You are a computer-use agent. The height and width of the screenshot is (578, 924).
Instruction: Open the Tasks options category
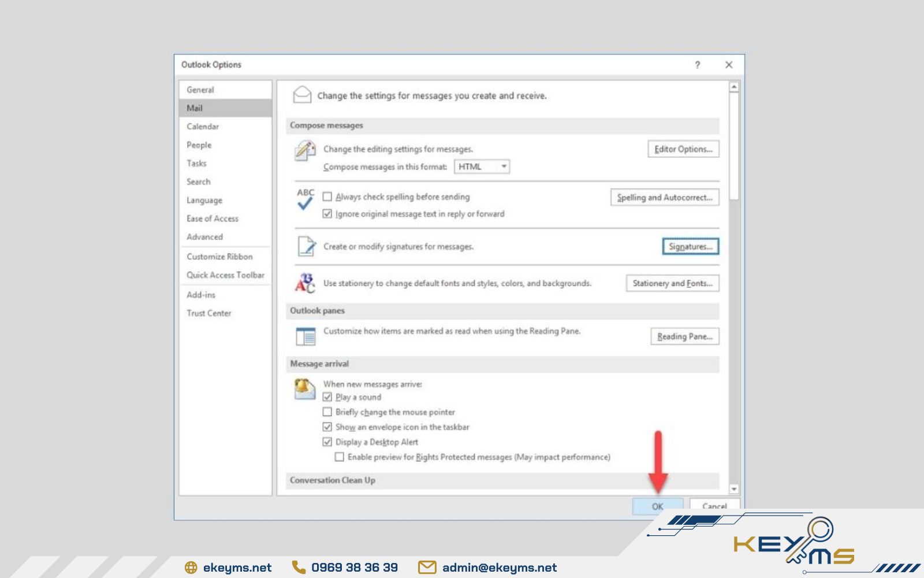pyautogui.click(x=225, y=164)
